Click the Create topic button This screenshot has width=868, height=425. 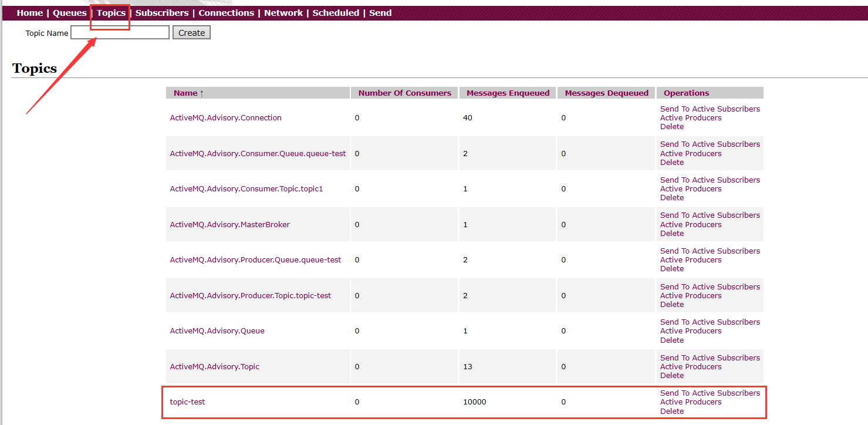pos(191,33)
